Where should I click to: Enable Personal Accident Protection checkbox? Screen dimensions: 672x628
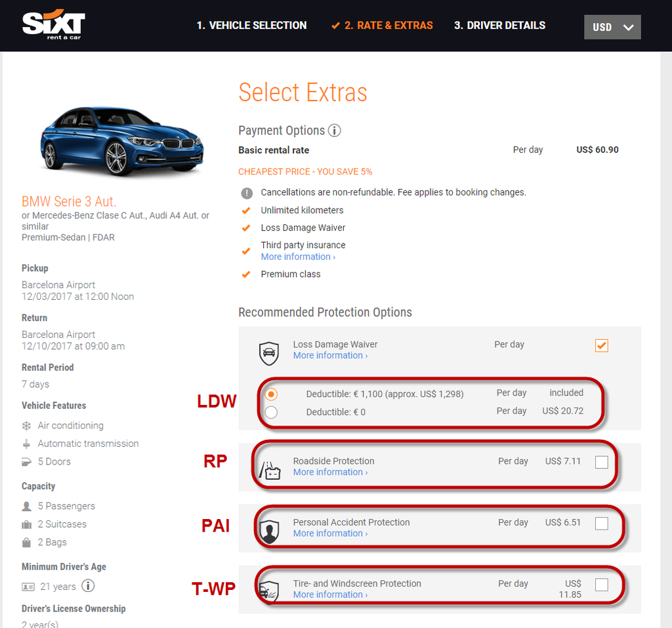point(601,524)
